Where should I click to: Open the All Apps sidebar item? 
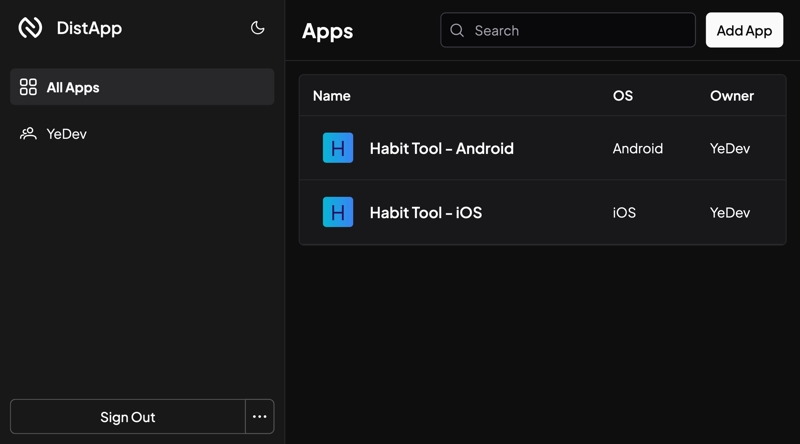(x=142, y=87)
